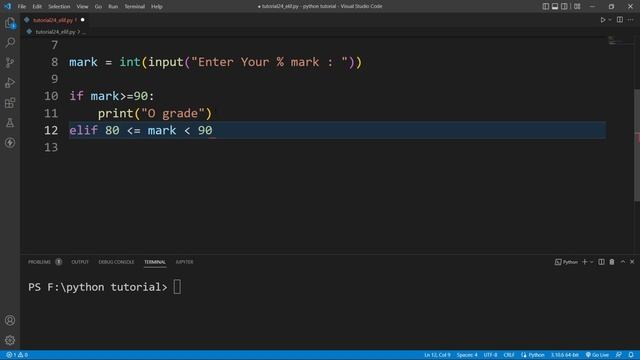This screenshot has height=360, width=640.
Task: Open the Accounts menu icon
Action: coord(10,320)
